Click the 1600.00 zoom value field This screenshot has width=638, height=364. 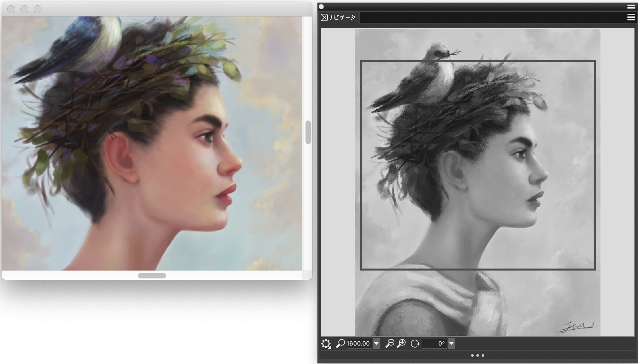coord(359,343)
